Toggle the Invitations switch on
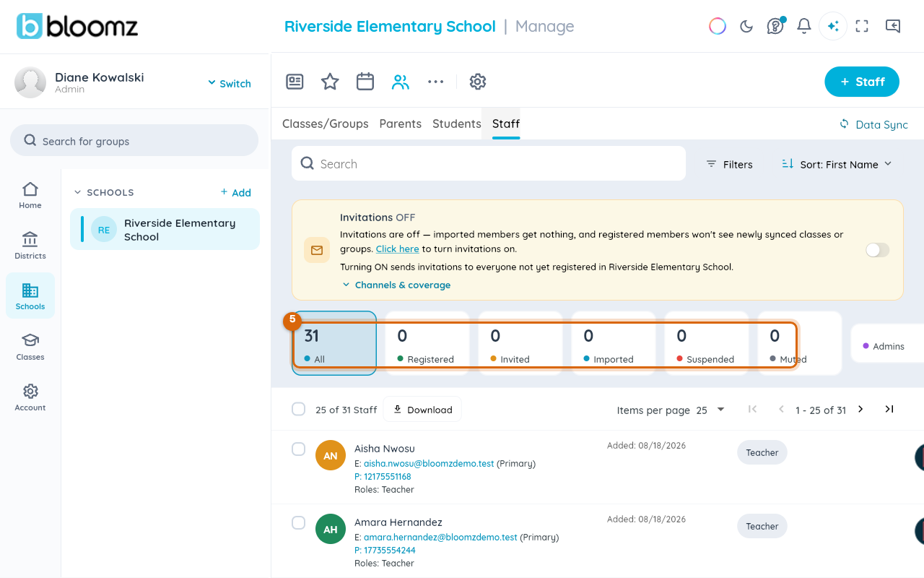 point(878,250)
